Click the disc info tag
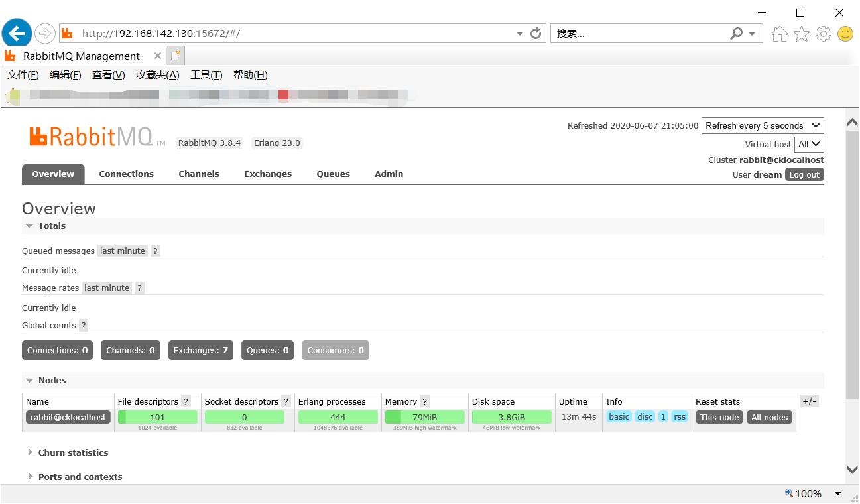The image size is (860, 504). point(645,416)
